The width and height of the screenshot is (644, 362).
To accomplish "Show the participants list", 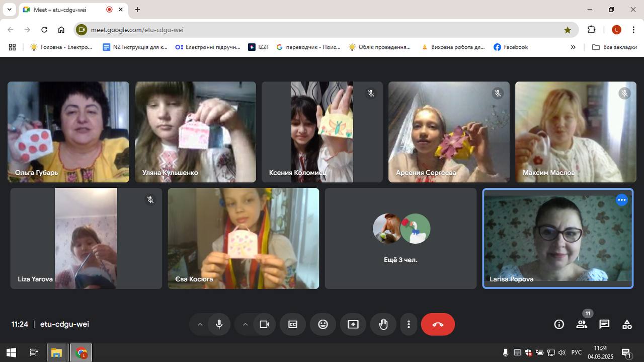I will pyautogui.click(x=582, y=324).
